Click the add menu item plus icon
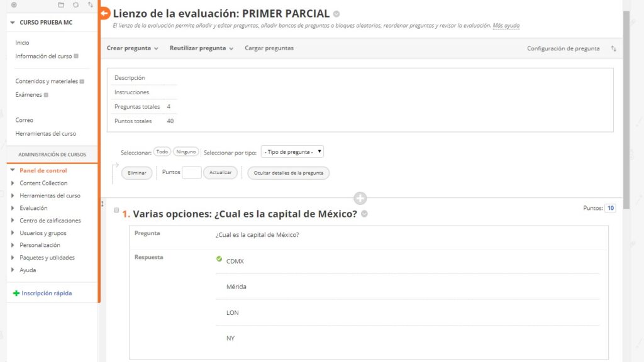This screenshot has height=362, width=644. tap(14, 5)
